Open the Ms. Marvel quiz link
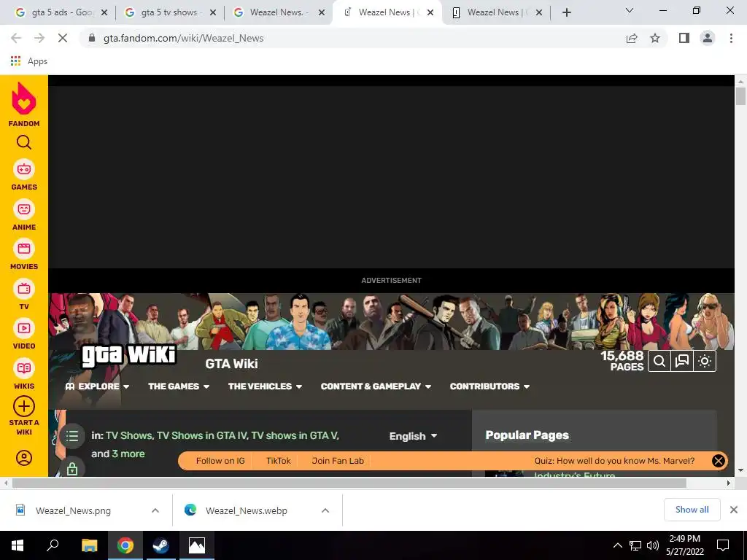 614,461
